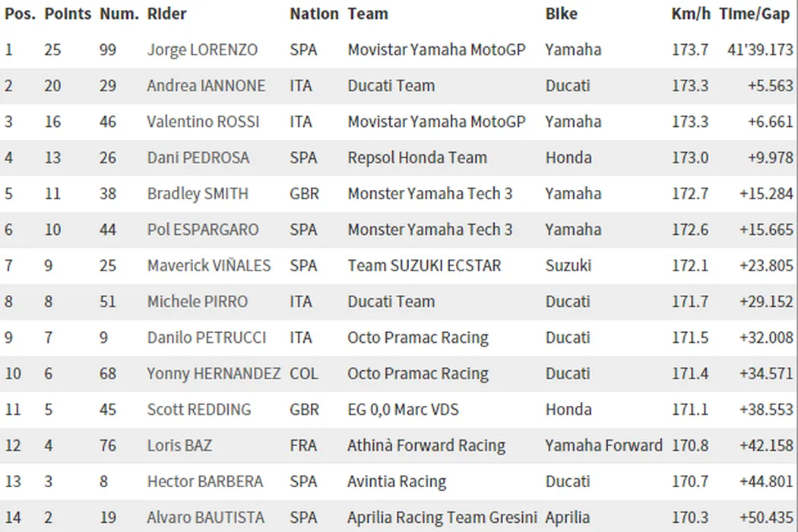Open Jorge LORENZO rider link
Viewport: 798px width, 532px height.
(202, 50)
